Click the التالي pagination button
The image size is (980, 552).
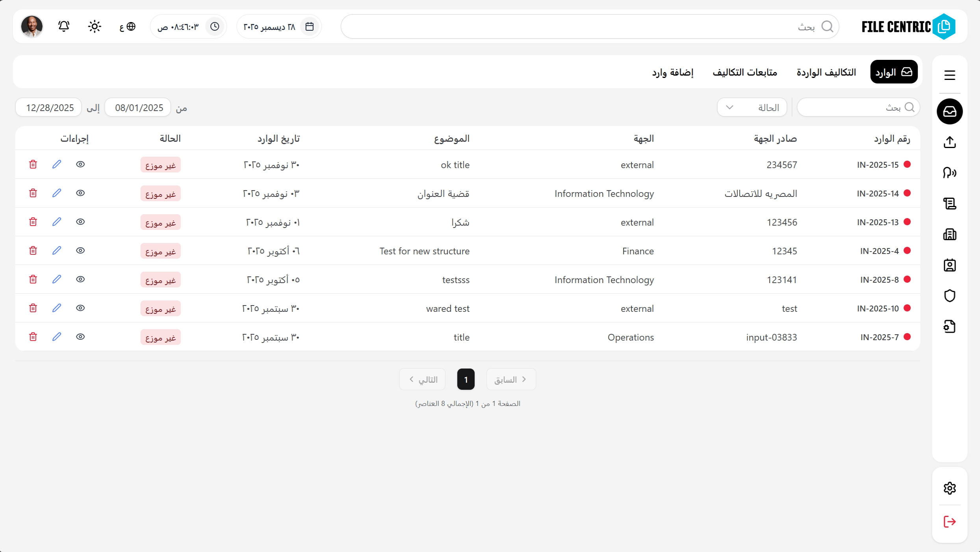coord(422,379)
